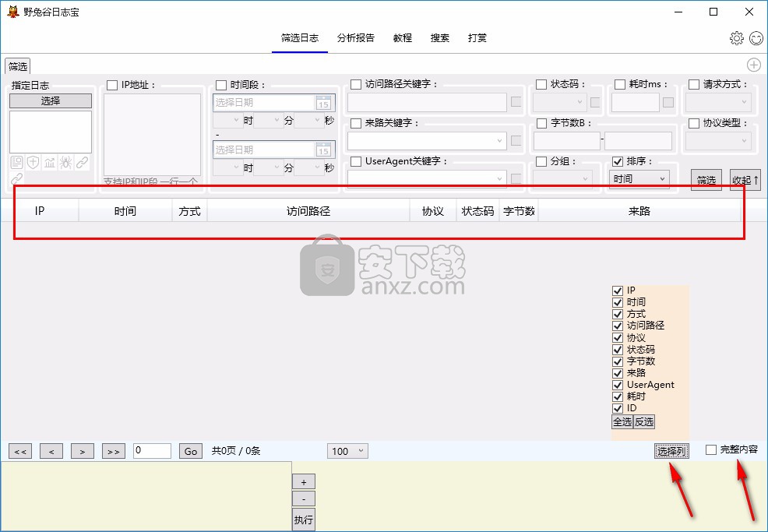Enable the 时间段 time range checkbox

pos(221,85)
